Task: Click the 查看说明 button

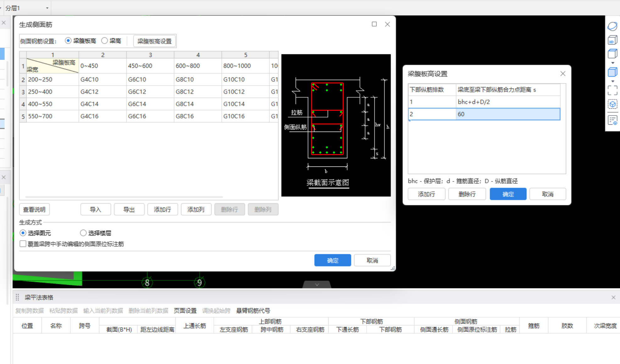Action: tap(34, 209)
